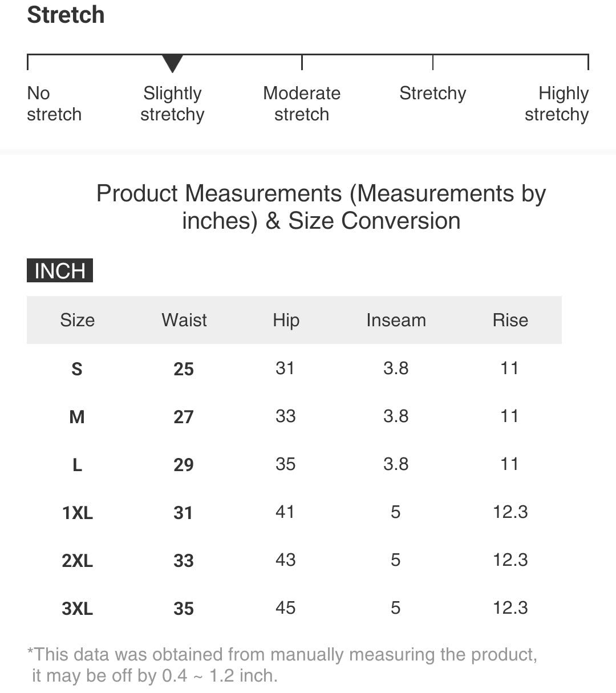Select the 1XL size row label

(x=77, y=513)
